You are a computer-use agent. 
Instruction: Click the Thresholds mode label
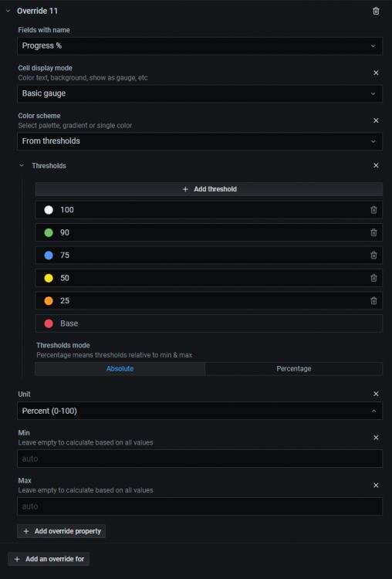(x=63, y=346)
